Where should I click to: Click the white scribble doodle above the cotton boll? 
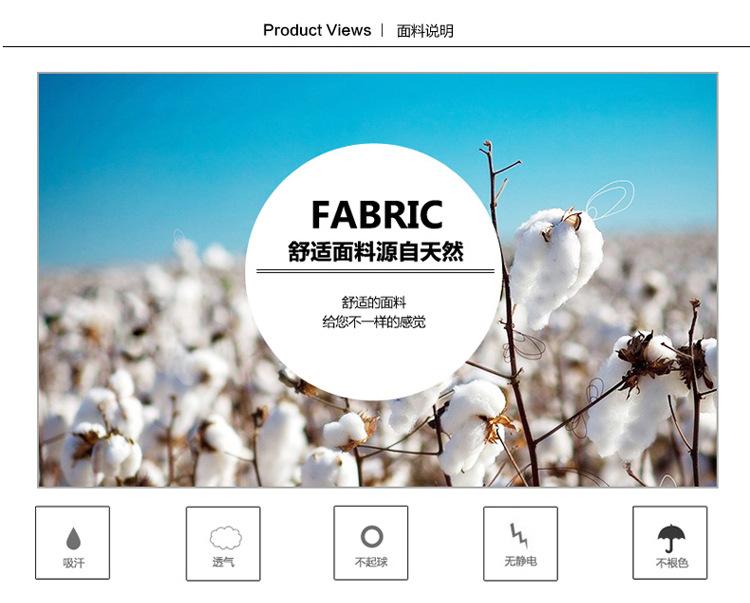610,198
